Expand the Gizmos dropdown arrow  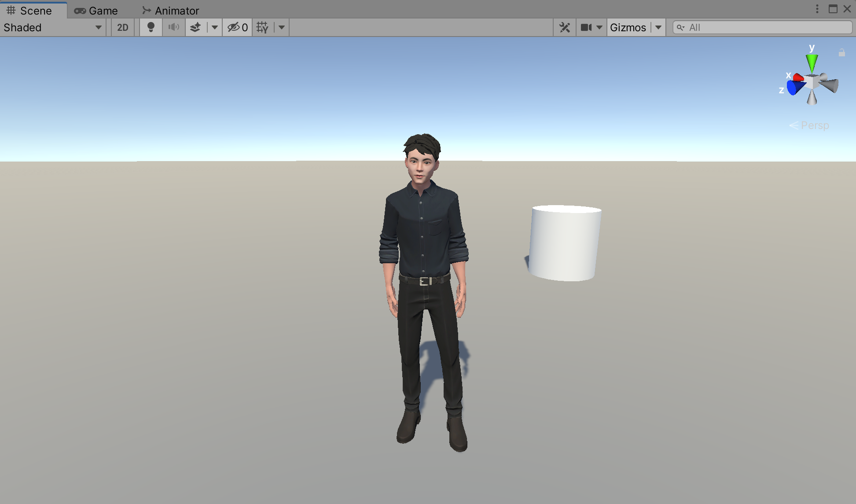pyautogui.click(x=659, y=27)
